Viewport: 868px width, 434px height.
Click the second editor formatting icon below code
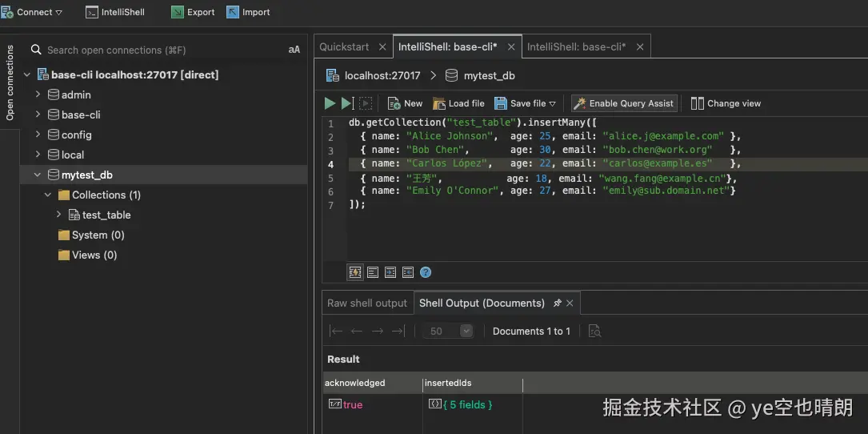(x=373, y=272)
